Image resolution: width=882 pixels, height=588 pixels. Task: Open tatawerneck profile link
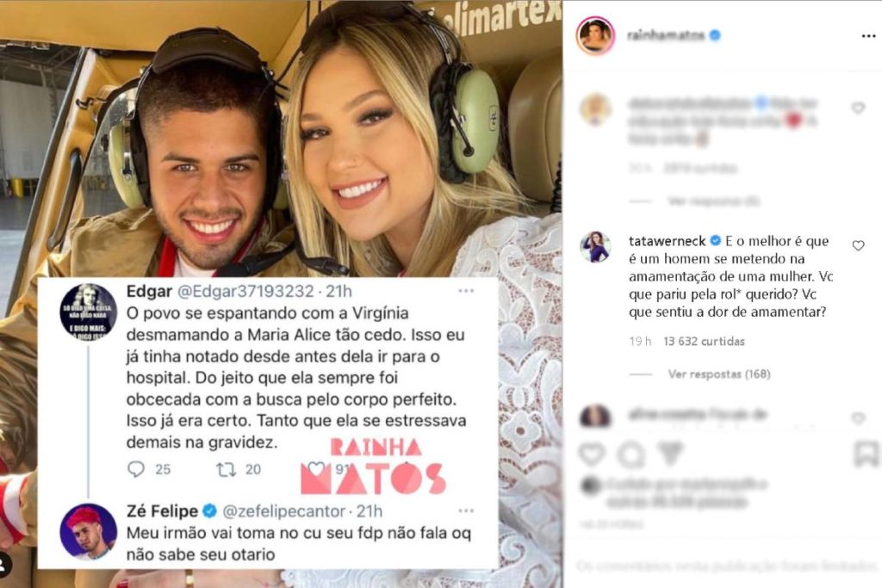pyautogui.click(x=668, y=241)
